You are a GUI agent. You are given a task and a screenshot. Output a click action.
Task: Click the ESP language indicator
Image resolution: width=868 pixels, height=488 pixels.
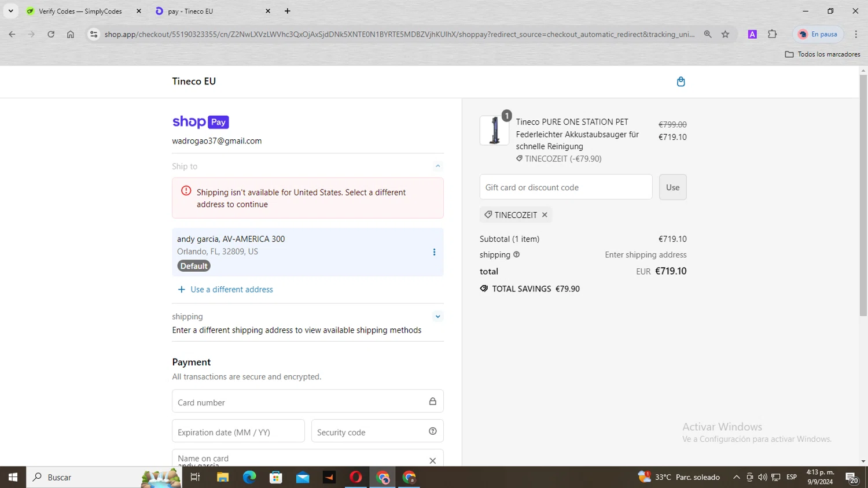click(792, 477)
